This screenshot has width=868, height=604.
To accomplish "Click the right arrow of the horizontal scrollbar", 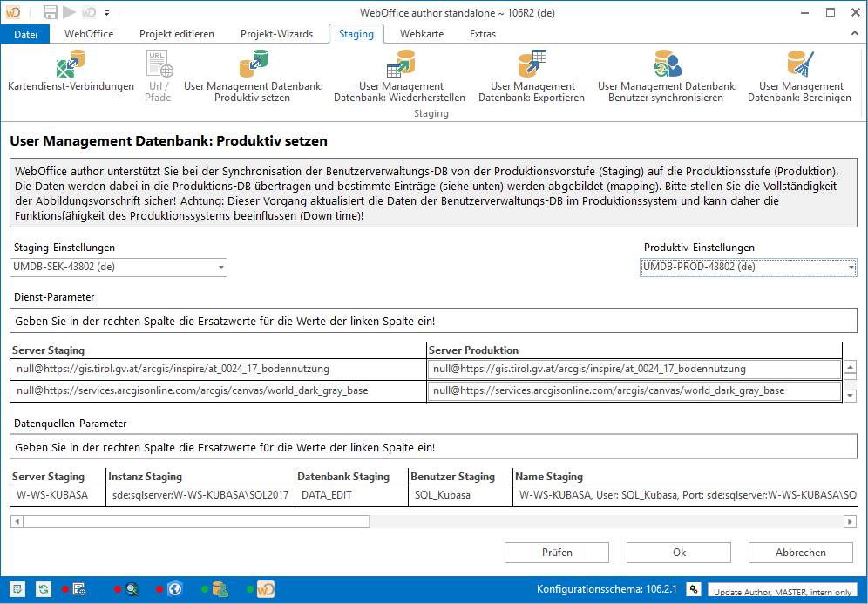I will [851, 520].
